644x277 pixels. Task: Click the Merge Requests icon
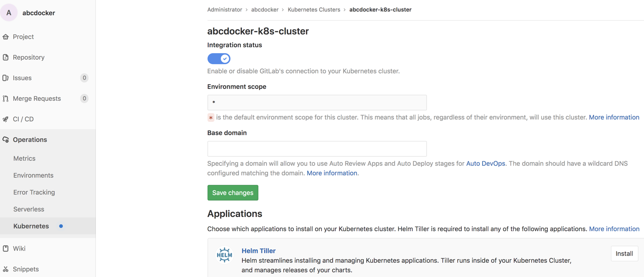coord(5,98)
